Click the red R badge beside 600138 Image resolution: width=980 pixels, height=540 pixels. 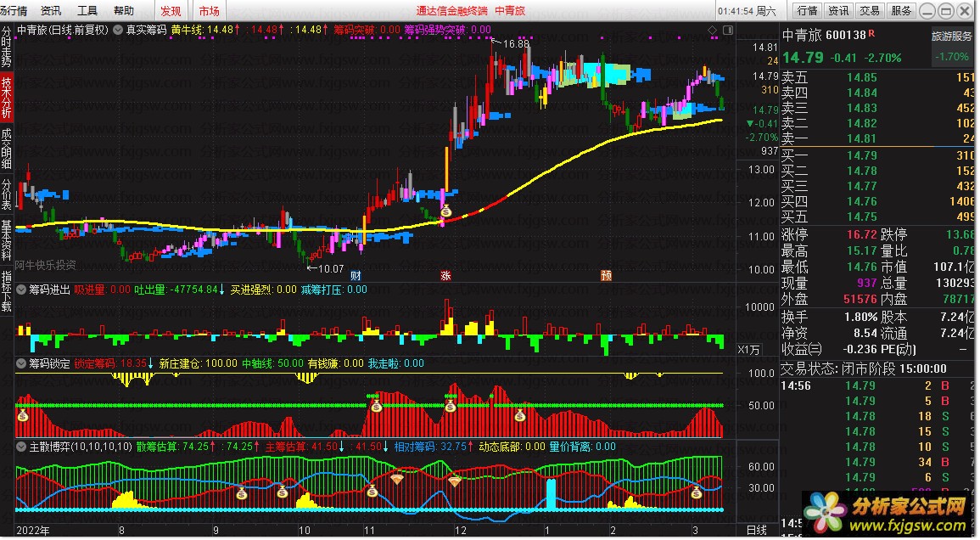pos(871,33)
